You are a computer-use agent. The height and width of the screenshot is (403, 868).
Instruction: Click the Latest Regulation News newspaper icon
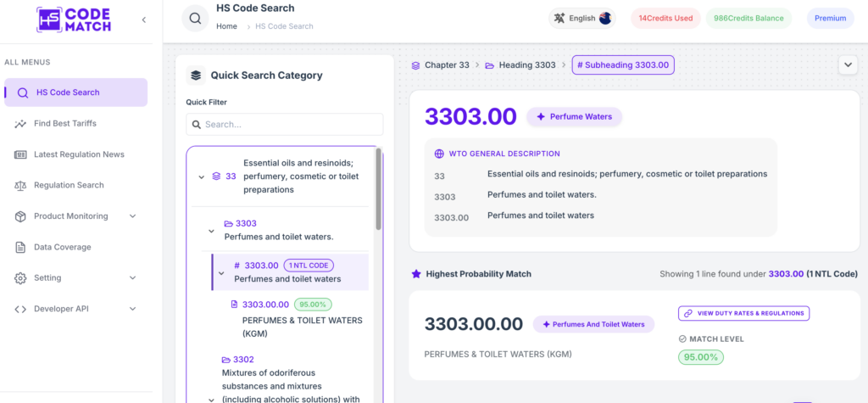click(20, 154)
